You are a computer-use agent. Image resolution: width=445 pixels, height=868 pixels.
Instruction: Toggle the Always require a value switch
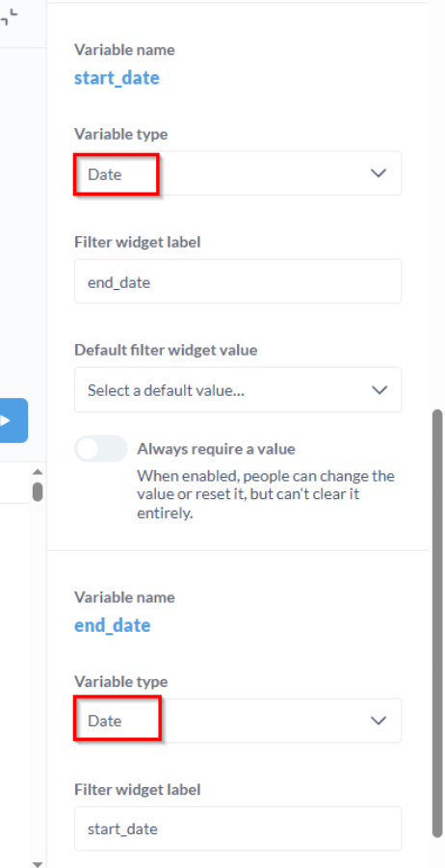click(101, 448)
